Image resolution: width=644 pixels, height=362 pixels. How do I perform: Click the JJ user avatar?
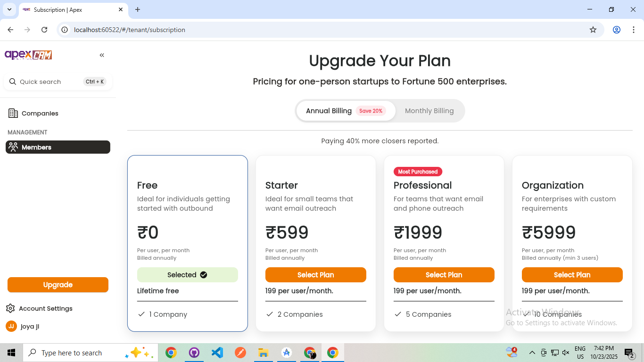click(11, 326)
